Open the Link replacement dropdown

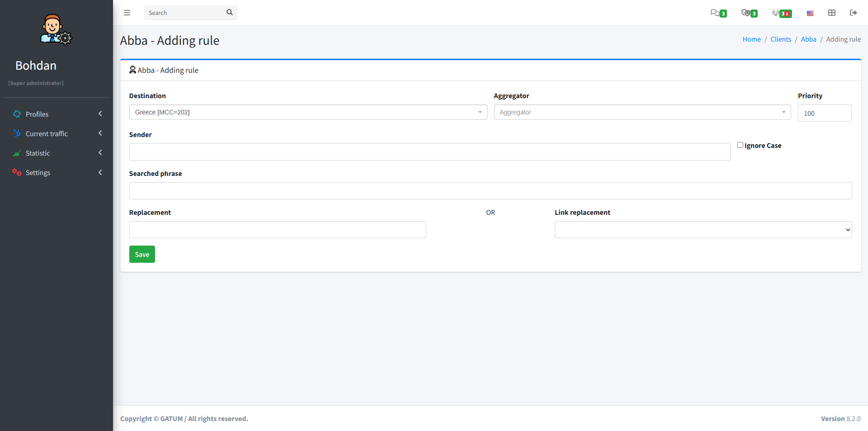coord(703,230)
